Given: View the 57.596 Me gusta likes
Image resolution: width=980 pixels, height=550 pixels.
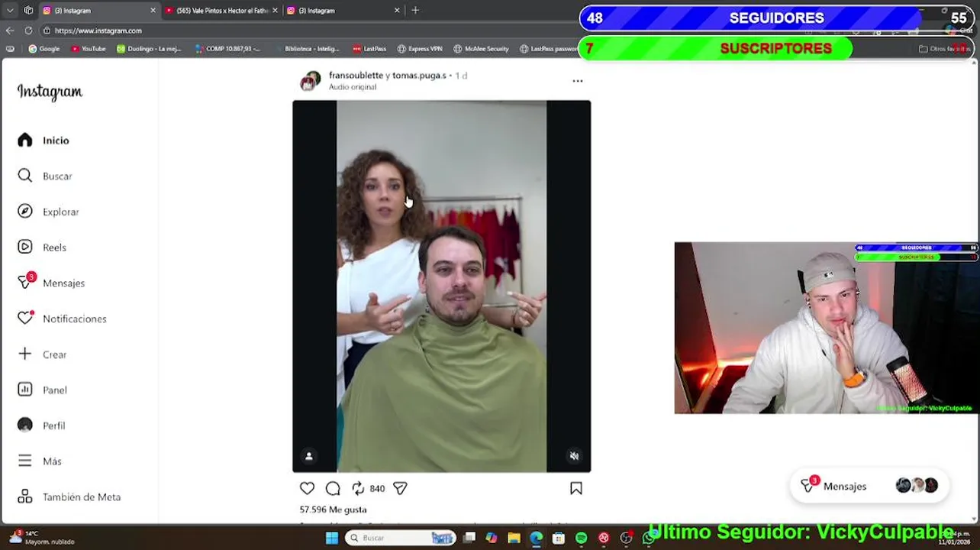Looking at the screenshot, I should 333,510.
